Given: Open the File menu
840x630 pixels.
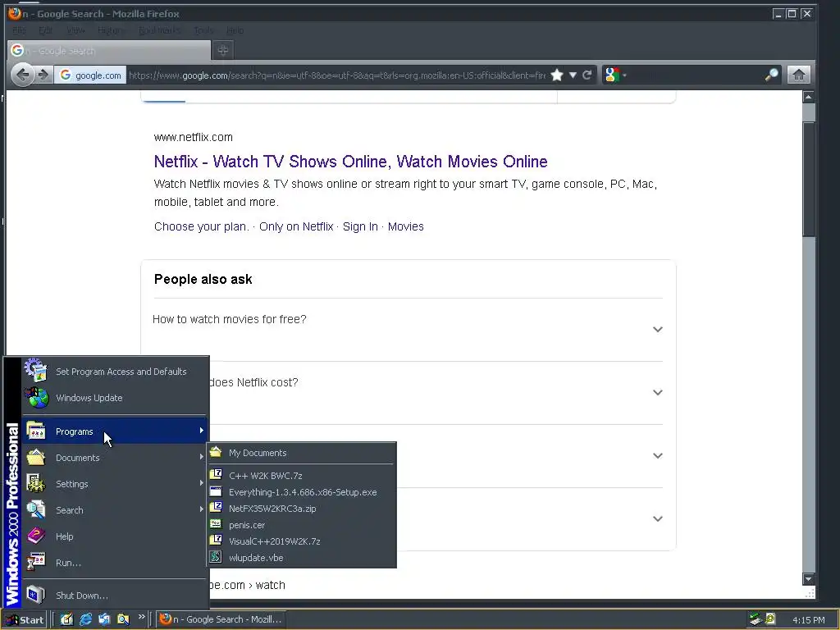Looking at the screenshot, I should (19, 30).
